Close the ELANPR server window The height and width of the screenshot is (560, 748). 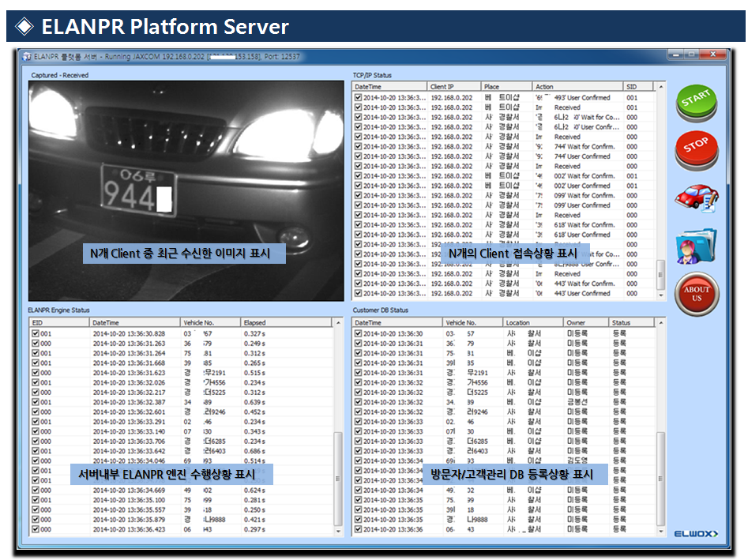click(x=714, y=55)
